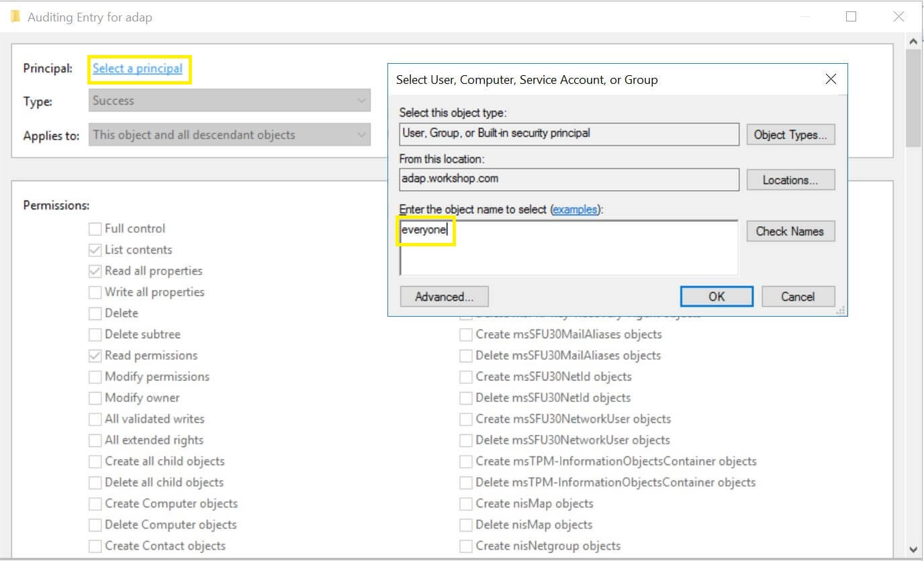Close the Select User dialog with X
924x561 pixels.
831,79
